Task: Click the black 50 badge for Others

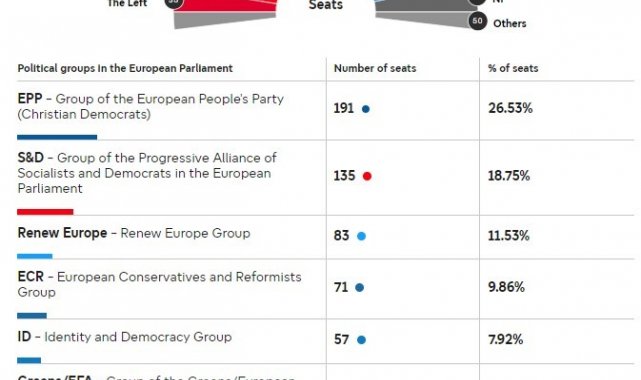Action: [x=477, y=21]
